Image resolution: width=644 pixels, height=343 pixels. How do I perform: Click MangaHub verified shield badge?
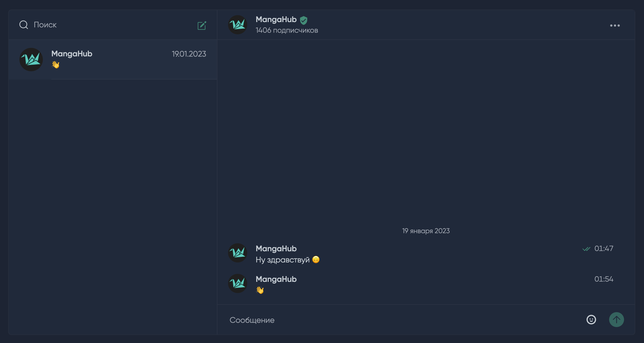304,20
